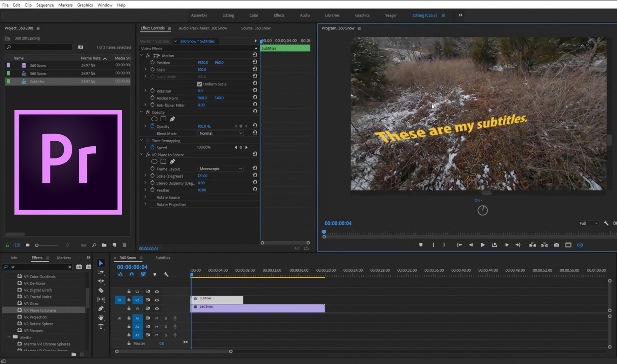Uncheck the Uniform Scale checkbox
The image size is (617, 364).
(200, 84)
